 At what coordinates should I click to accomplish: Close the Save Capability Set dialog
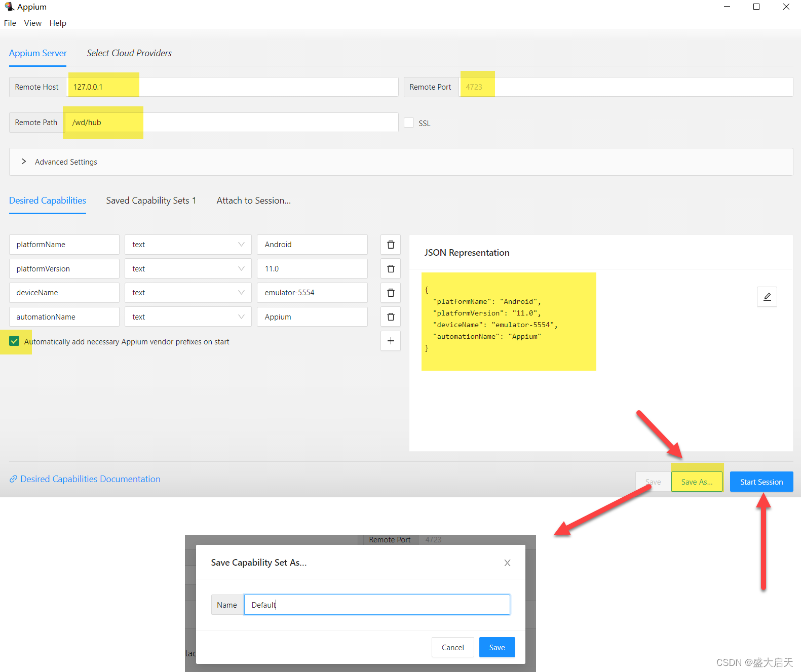tap(507, 563)
